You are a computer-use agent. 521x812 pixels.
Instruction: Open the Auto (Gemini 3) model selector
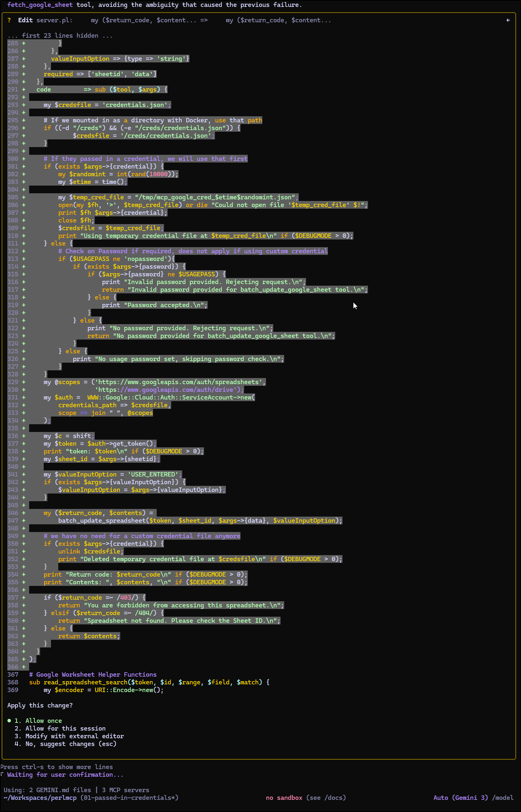click(460, 798)
